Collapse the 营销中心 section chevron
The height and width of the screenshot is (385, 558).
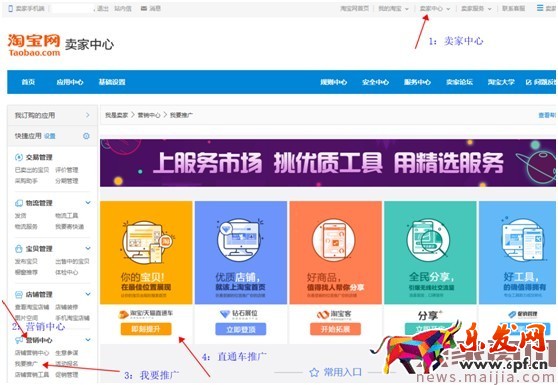click(x=88, y=340)
